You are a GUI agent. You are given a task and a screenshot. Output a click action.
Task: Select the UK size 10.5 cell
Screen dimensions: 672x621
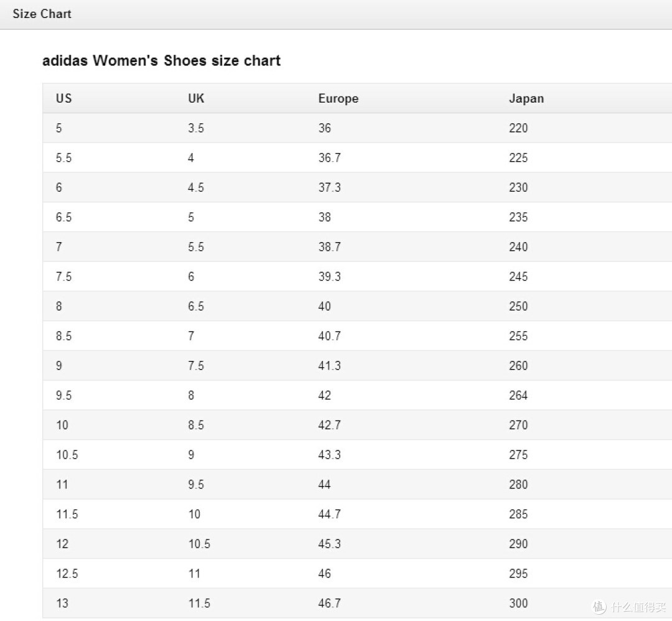pos(199,544)
